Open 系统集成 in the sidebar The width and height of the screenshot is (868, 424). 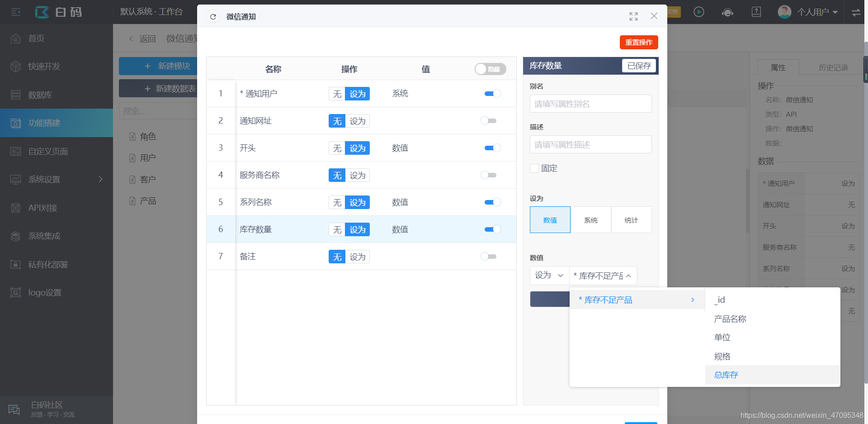coord(44,236)
